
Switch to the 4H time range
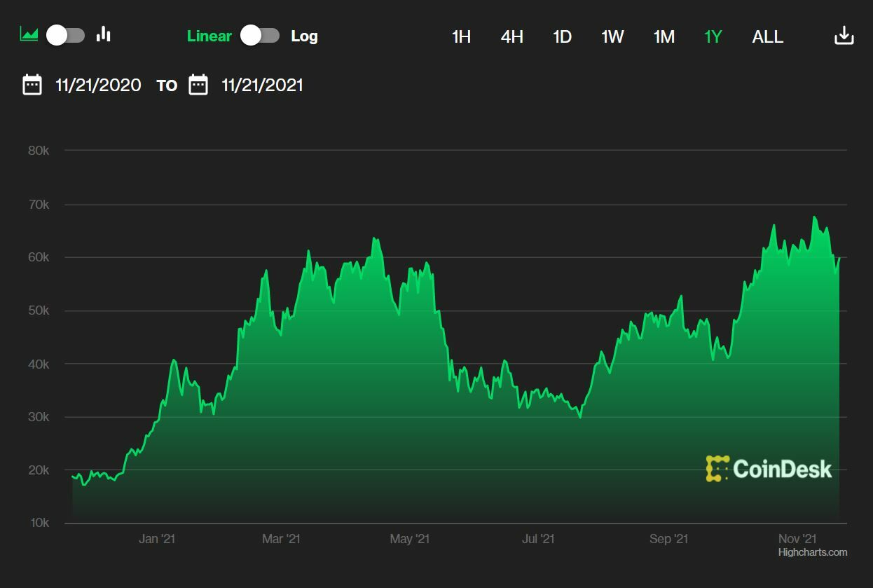[511, 37]
